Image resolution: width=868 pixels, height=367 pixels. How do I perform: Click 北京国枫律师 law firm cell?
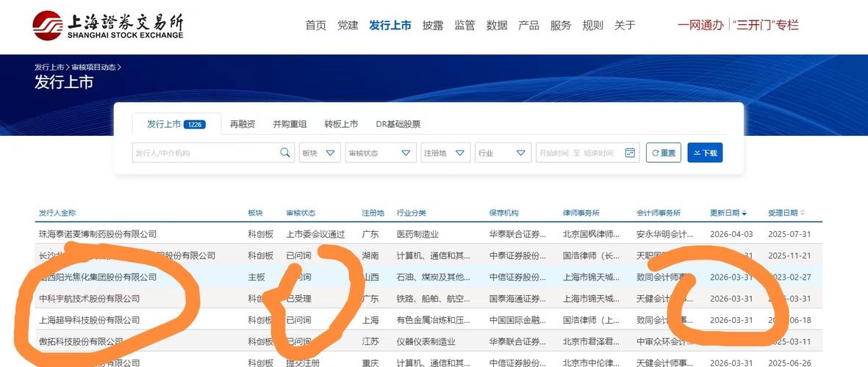(591, 234)
